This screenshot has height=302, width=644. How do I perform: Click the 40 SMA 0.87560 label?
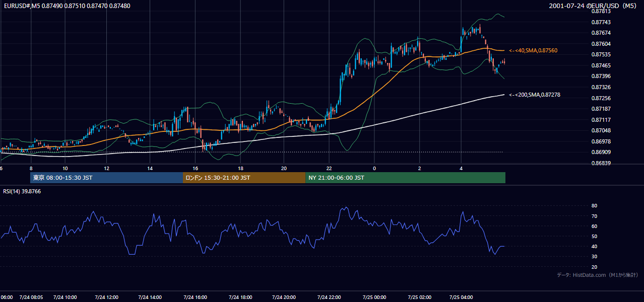coord(533,51)
